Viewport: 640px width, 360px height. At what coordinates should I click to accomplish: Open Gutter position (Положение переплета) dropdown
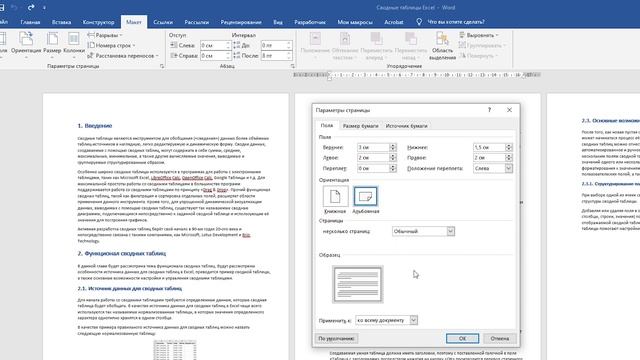click(x=509, y=168)
